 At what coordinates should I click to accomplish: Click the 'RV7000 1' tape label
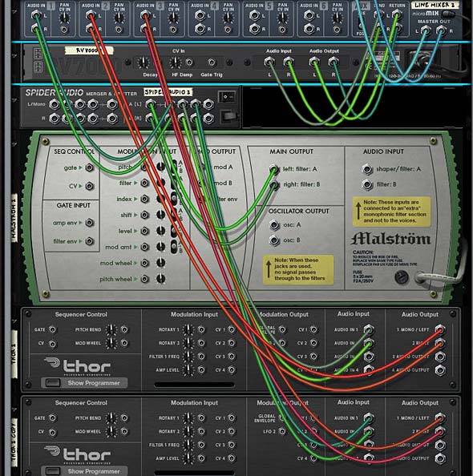(89, 50)
